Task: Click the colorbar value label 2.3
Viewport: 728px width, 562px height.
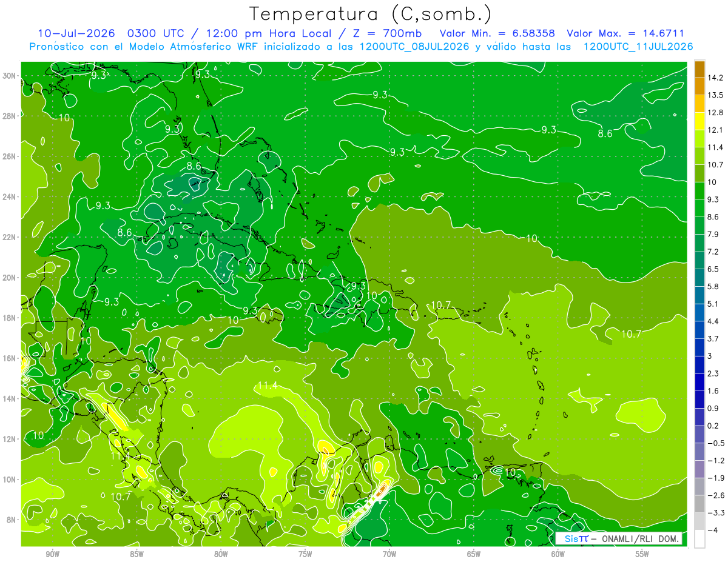Action: (x=712, y=373)
